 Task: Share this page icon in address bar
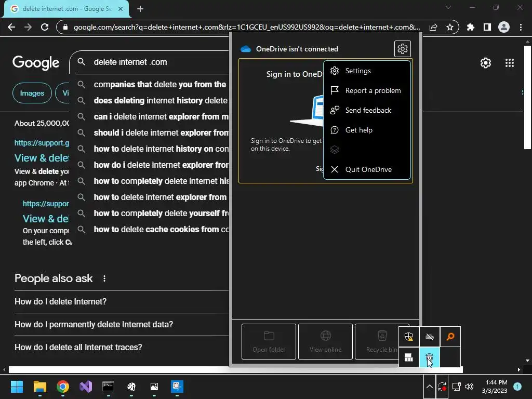point(433,27)
